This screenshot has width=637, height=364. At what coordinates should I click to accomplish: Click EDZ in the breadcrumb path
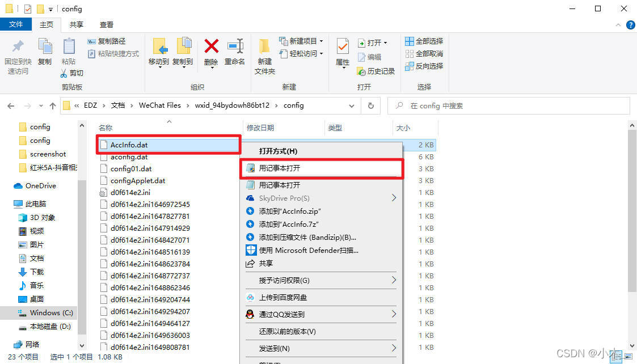tap(90, 105)
